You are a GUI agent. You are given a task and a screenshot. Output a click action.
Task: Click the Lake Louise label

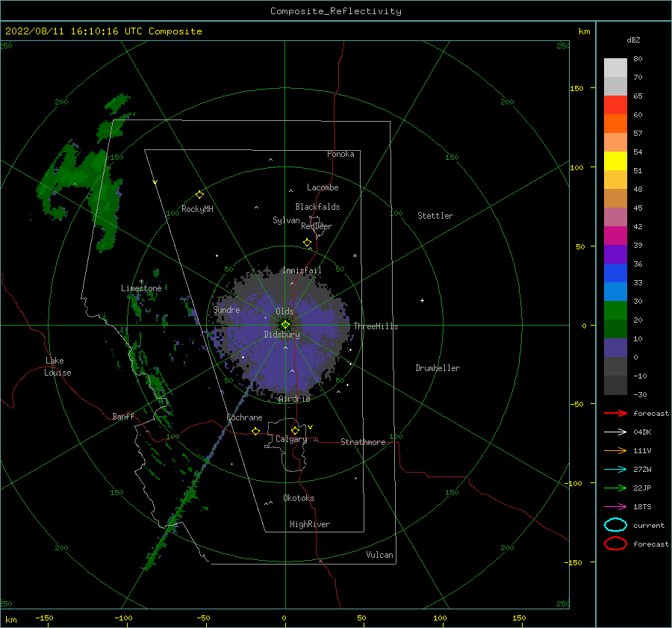click(57, 367)
